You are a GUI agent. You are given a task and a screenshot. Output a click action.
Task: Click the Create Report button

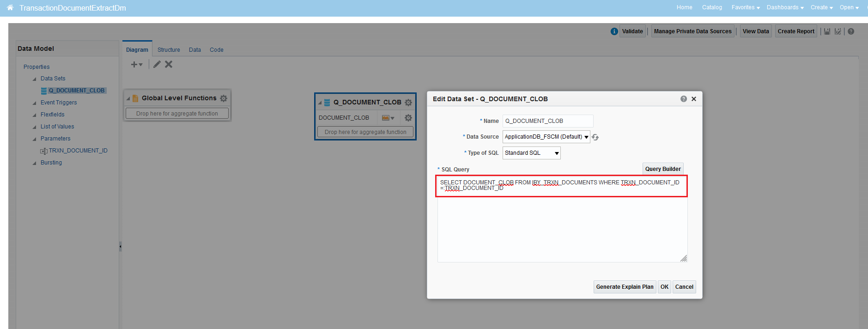click(796, 31)
